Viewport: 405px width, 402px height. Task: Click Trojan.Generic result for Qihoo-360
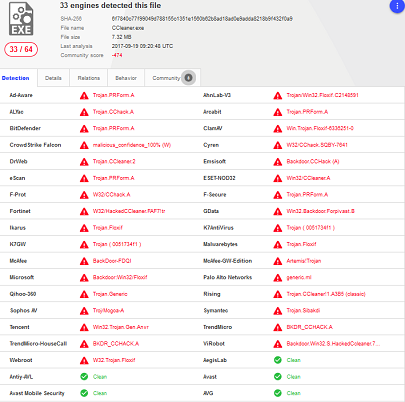[x=110, y=294]
